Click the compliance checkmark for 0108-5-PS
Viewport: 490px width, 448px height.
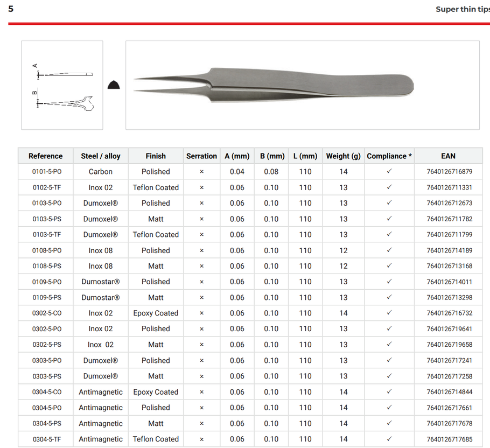[x=389, y=266]
